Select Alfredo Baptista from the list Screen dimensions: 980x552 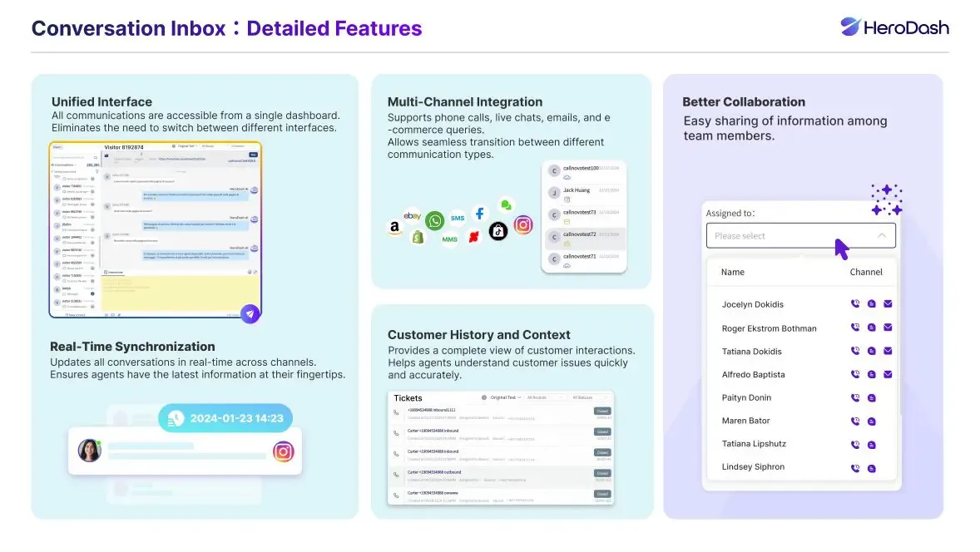pyautogui.click(x=753, y=375)
